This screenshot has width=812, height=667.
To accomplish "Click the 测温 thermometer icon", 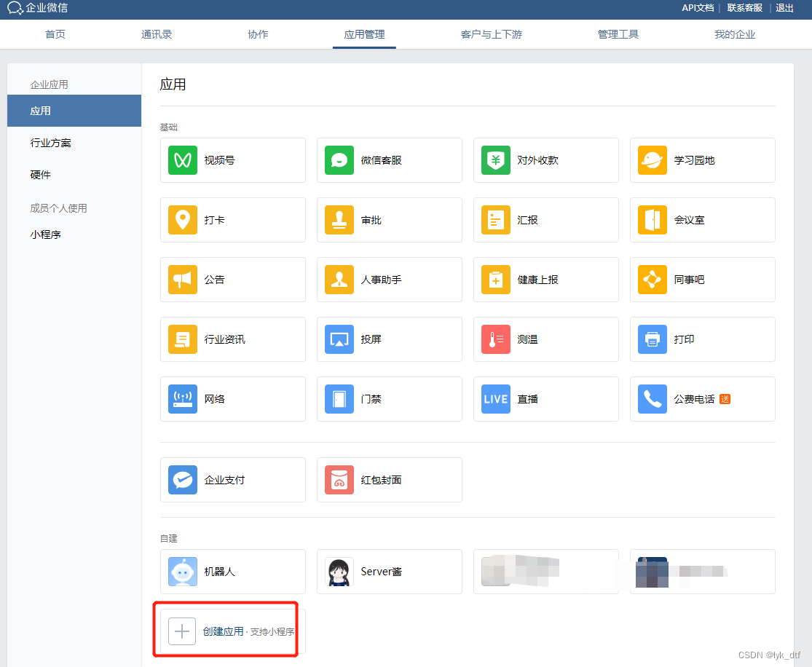I will click(x=496, y=339).
